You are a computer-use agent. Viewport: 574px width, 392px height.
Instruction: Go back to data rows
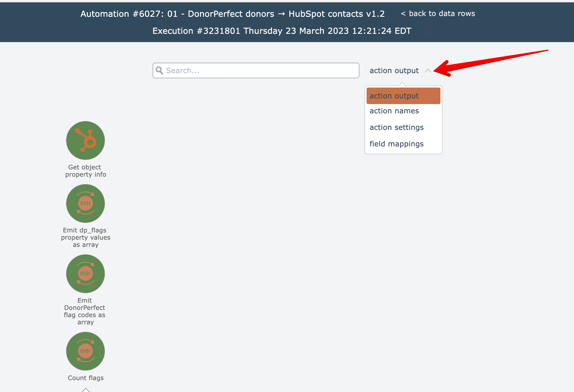[x=438, y=13]
